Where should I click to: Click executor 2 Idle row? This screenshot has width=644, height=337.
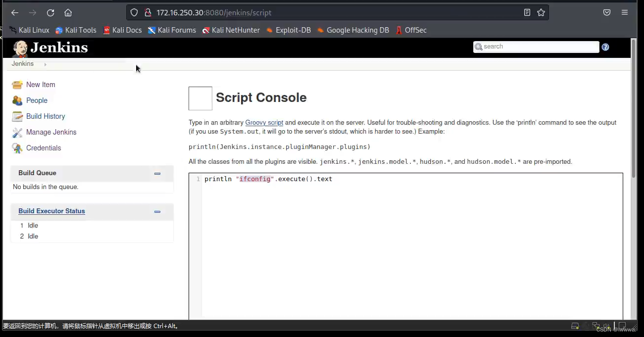point(92,237)
